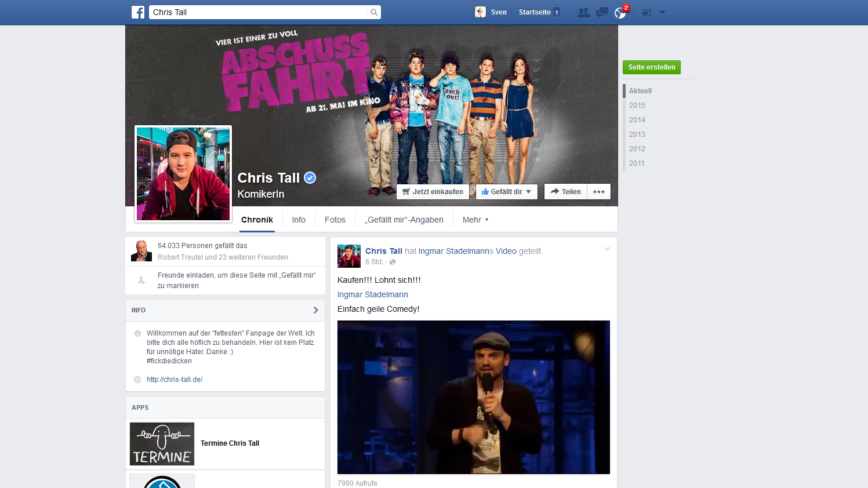Click Robert Treutel und 23 weiteren Freunden
868x488 pixels.
coord(223,257)
